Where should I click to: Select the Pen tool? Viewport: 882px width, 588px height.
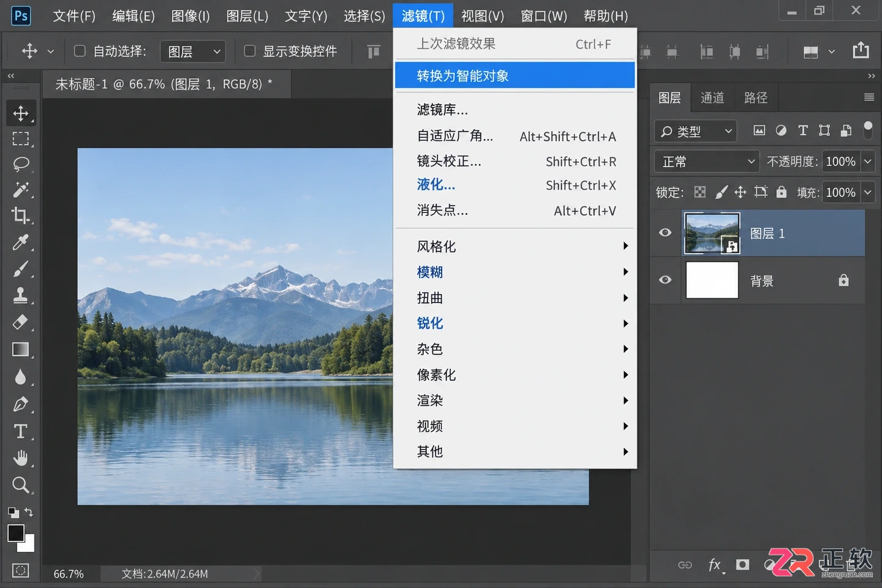(21, 404)
